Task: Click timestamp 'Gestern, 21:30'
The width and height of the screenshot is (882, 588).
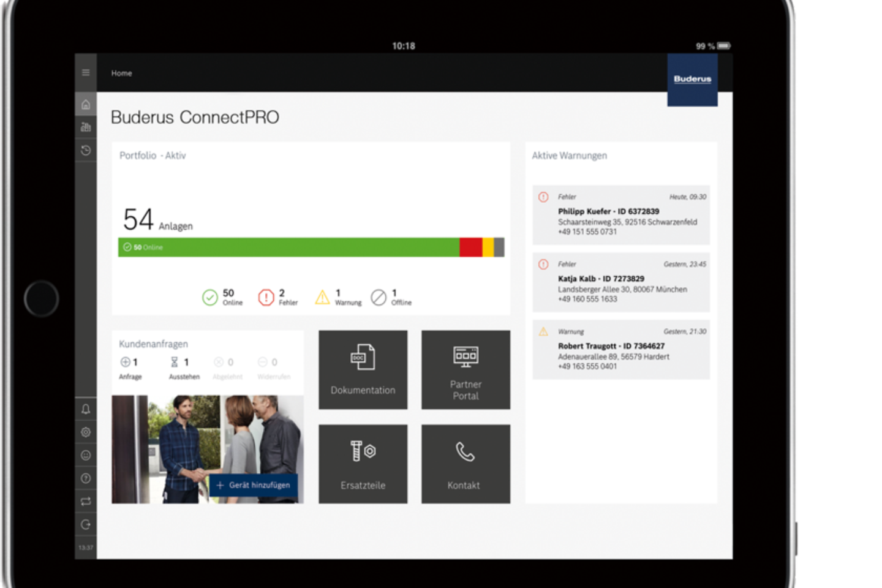Action: tap(685, 331)
